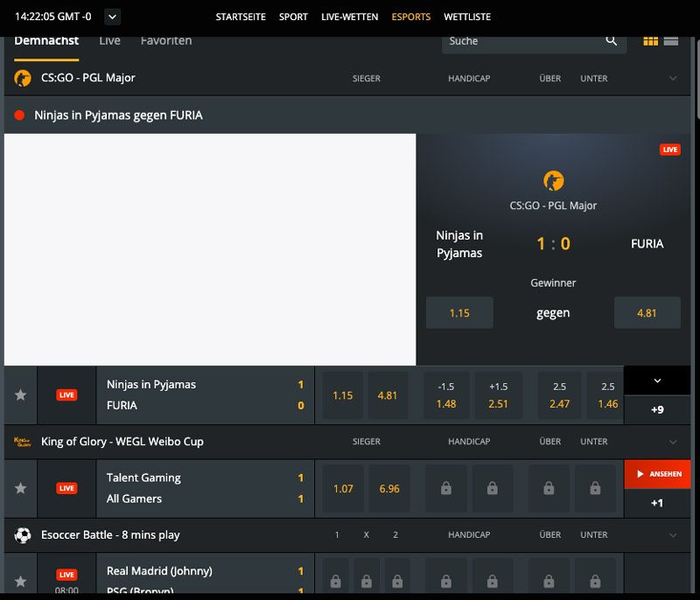
Task: Favorite the Talent Gaming vs All Gamers match
Action: (x=20, y=488)
